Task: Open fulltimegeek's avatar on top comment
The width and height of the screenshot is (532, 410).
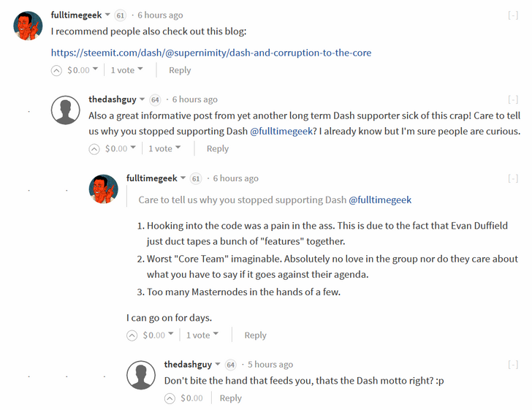Action: 28,26
